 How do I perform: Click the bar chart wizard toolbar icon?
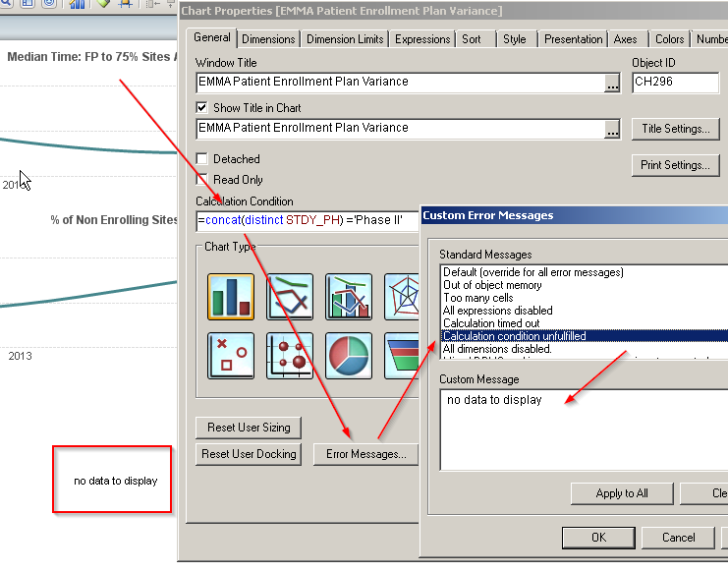click(x=77, y=4)
